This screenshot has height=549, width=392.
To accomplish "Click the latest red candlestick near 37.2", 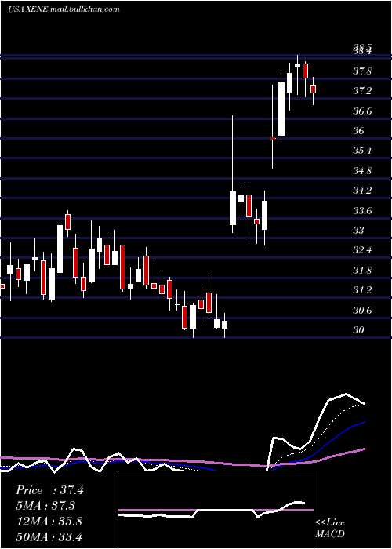I will 314,89.
